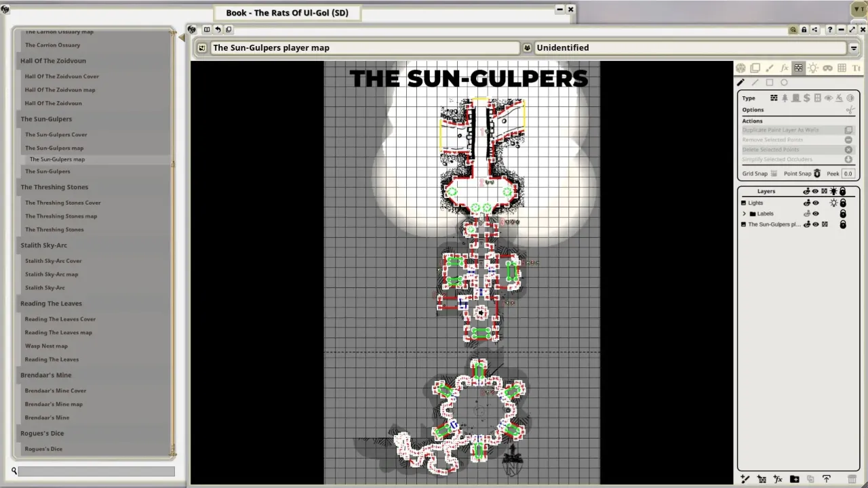Open The Carrion Ossuary page
868x488 pixels.
(x=52, y=45)
